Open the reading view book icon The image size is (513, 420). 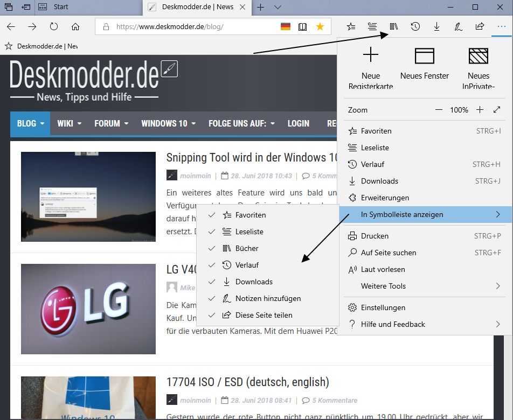click(303, 26)
